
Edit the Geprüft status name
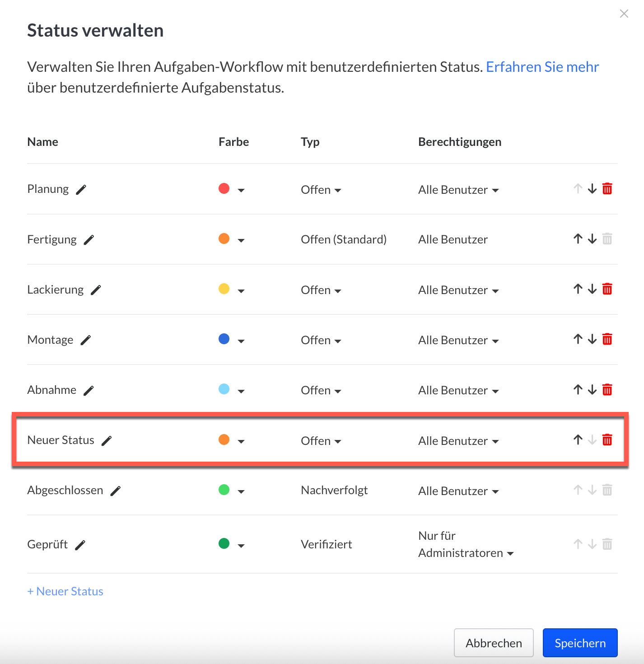[x=80, y=545]
